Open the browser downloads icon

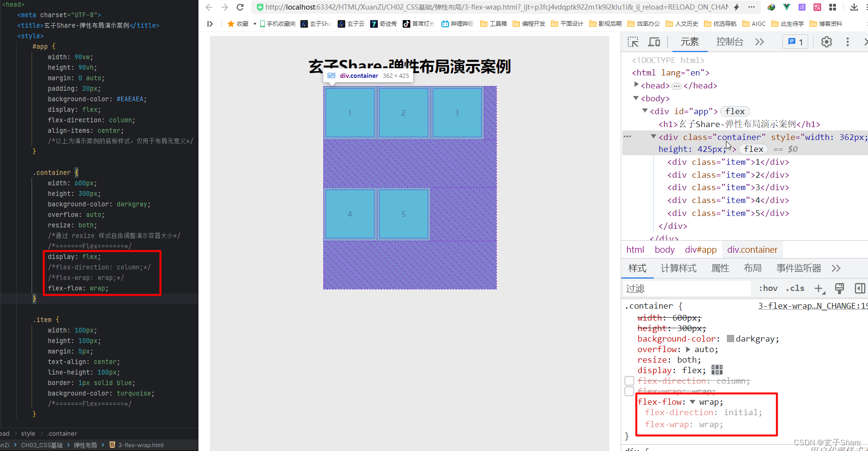(x=854, y=7)
